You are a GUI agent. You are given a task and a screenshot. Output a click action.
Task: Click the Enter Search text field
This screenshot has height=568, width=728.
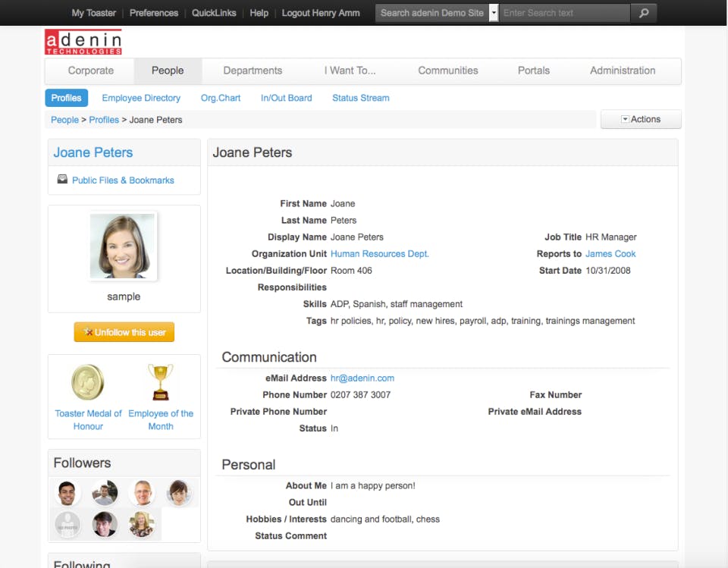coord(564,13)
